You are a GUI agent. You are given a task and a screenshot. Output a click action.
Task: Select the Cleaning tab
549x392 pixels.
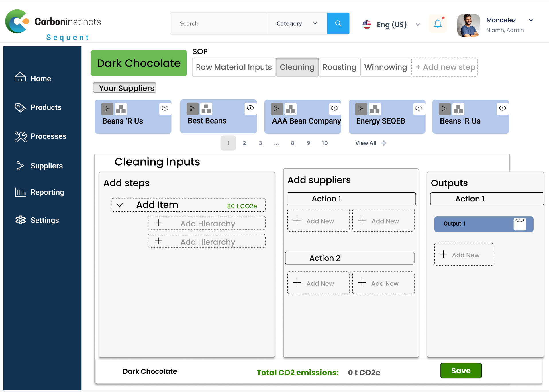pos(297,67)
